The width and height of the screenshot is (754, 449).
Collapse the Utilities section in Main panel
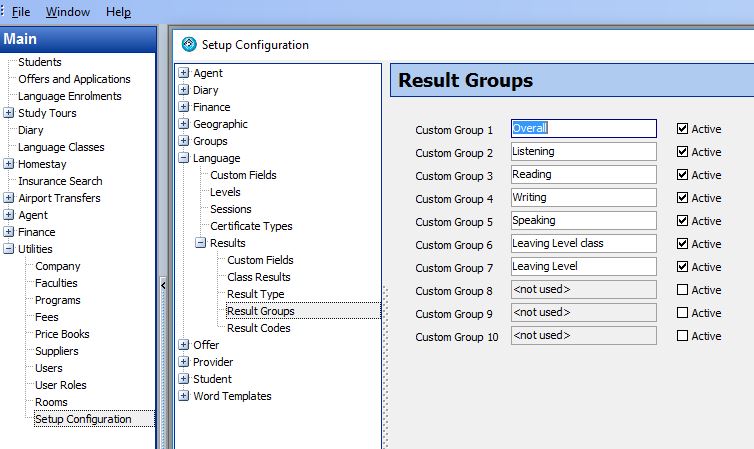coord(9,249)
